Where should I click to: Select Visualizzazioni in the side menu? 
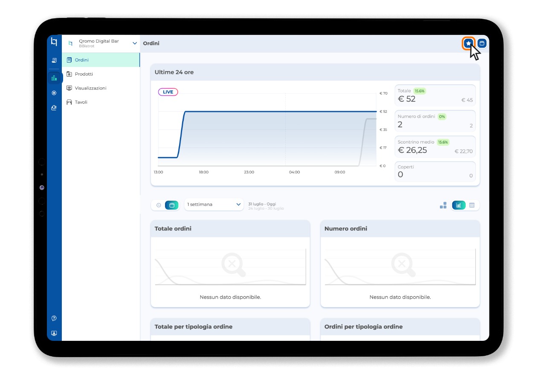tap(101, 88)
